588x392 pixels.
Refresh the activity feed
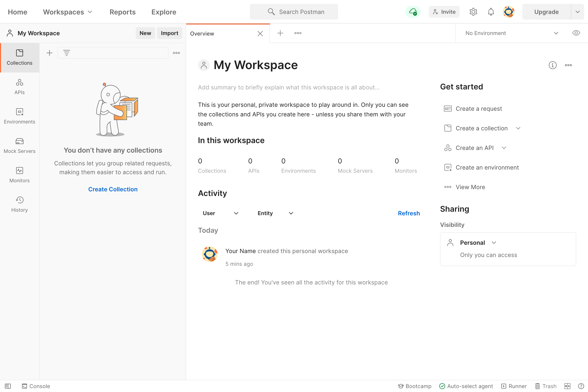click(x=409, y=213)
